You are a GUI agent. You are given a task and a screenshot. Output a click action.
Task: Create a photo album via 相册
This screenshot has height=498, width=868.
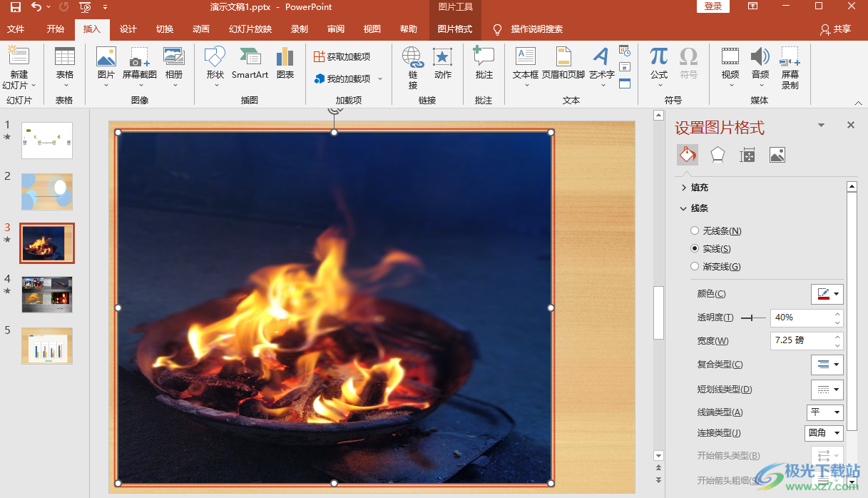click(174, 68)
